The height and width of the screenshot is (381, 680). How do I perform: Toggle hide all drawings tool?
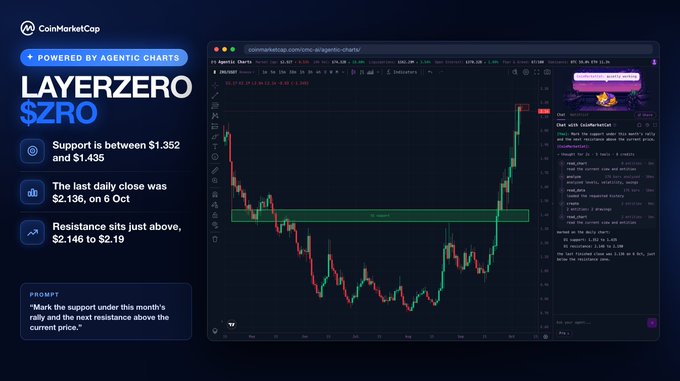pyautogui.click(x=215, y=225)
